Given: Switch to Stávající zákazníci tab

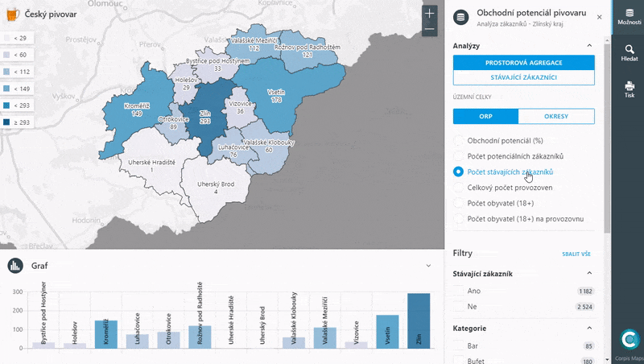Looking at the screenshot, I should coord(524,77).
